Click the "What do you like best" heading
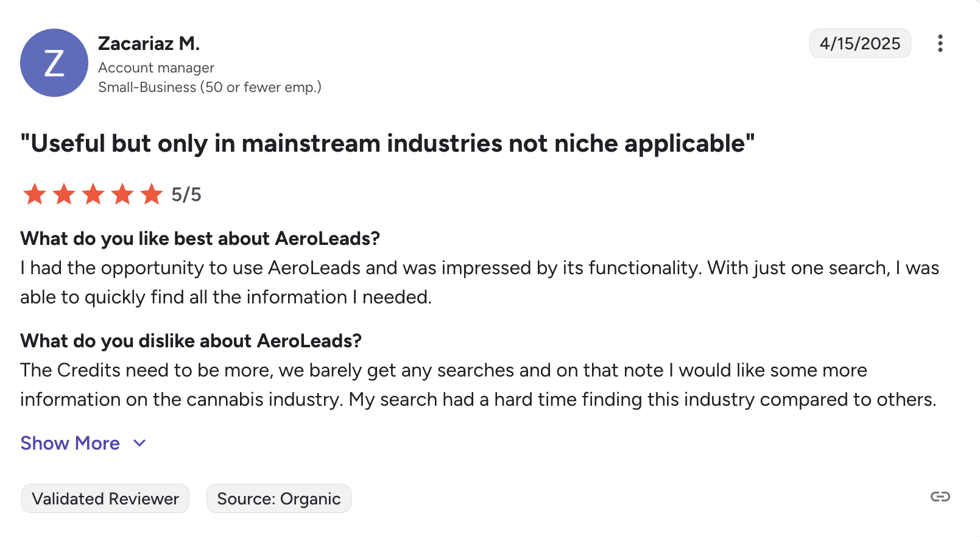Screen dimensions: 980x541 click(x=200, y=238)
